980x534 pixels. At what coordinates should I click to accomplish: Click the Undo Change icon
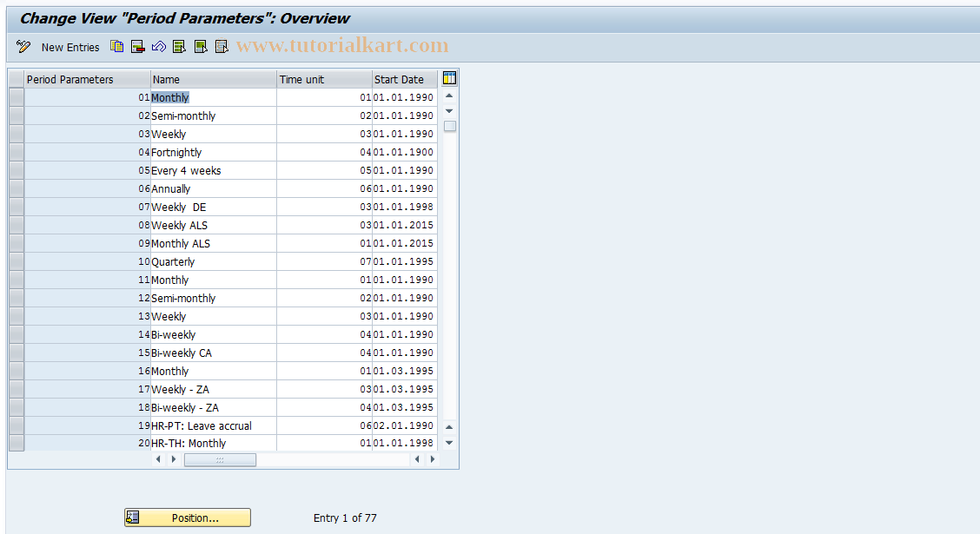[159, 46]
